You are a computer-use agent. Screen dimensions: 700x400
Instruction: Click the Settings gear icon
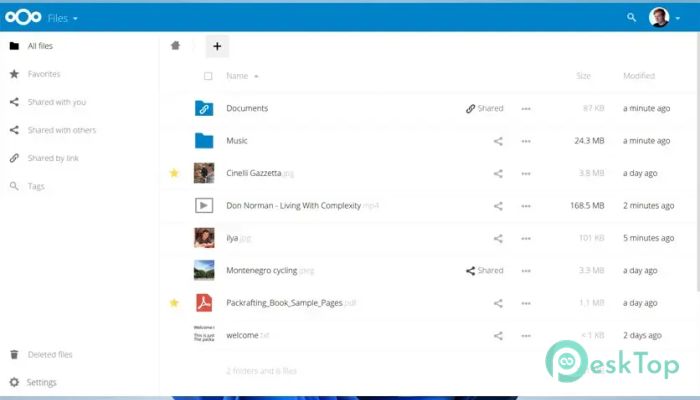(14, 382)
